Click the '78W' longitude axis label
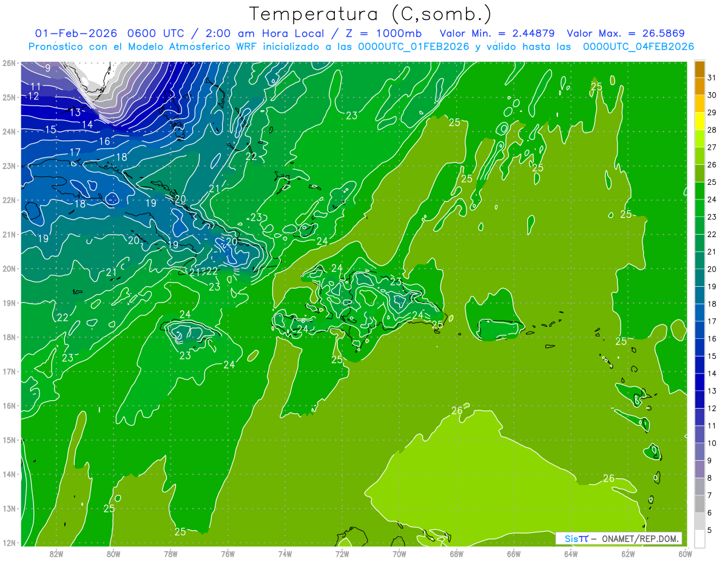Viewport: 728px width, 562px height. [170, 553]
